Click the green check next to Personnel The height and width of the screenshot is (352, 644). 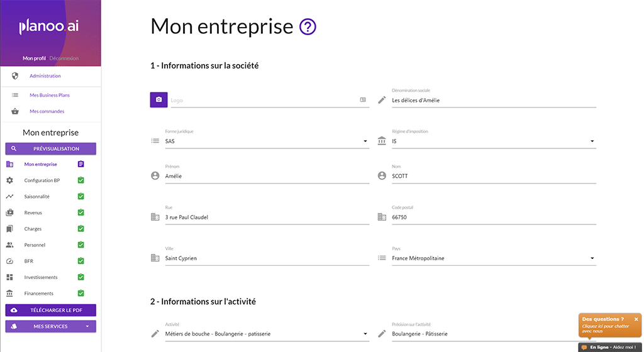81,245
